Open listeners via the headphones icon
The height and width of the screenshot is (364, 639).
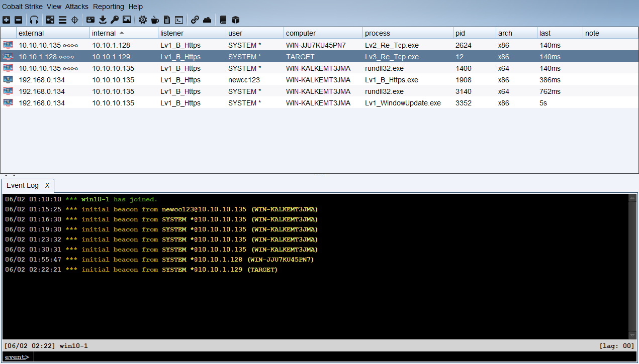[34, 20]
